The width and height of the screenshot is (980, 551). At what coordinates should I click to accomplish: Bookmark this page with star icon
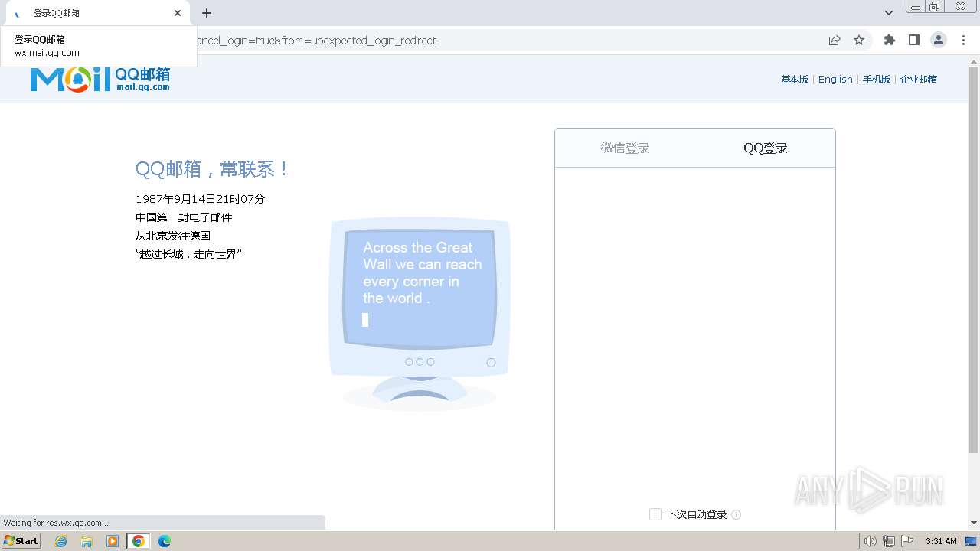point(859,41)
